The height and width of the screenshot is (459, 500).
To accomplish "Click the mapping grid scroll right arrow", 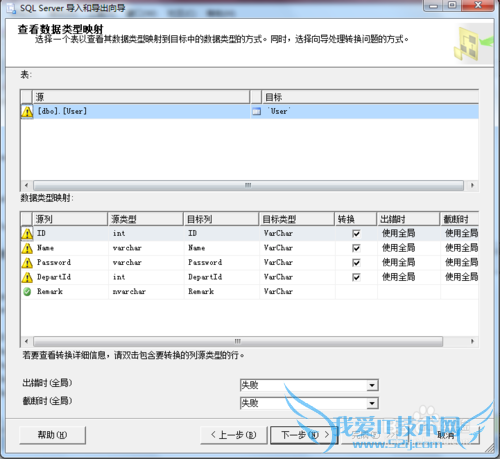I will (x=472, y=341).
